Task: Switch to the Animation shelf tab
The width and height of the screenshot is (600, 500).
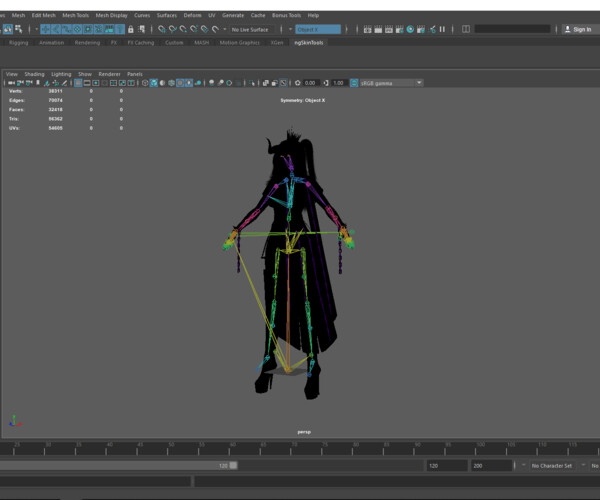Action: coord(51,42)
